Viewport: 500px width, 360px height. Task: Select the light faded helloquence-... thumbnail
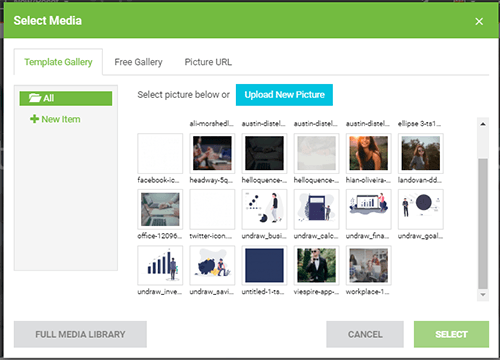point(316,153)
